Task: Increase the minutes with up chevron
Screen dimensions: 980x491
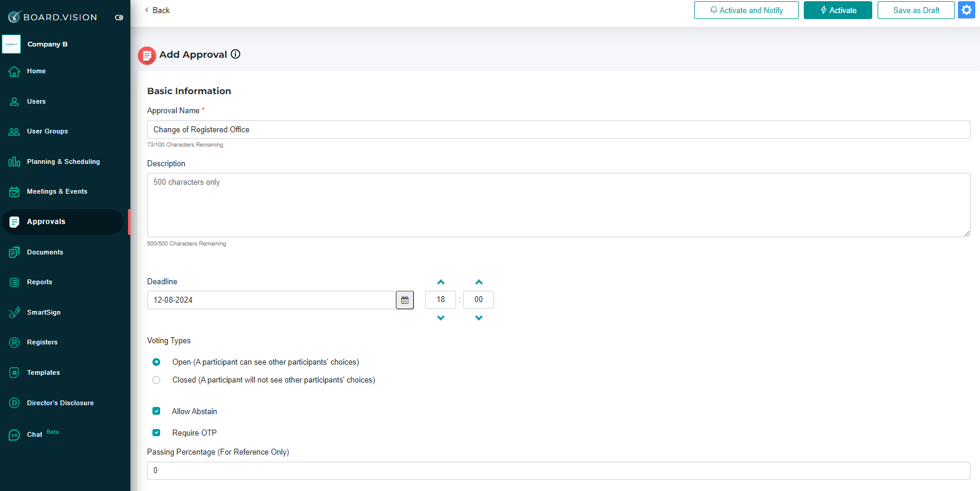Action: click(x=479, y=282)
